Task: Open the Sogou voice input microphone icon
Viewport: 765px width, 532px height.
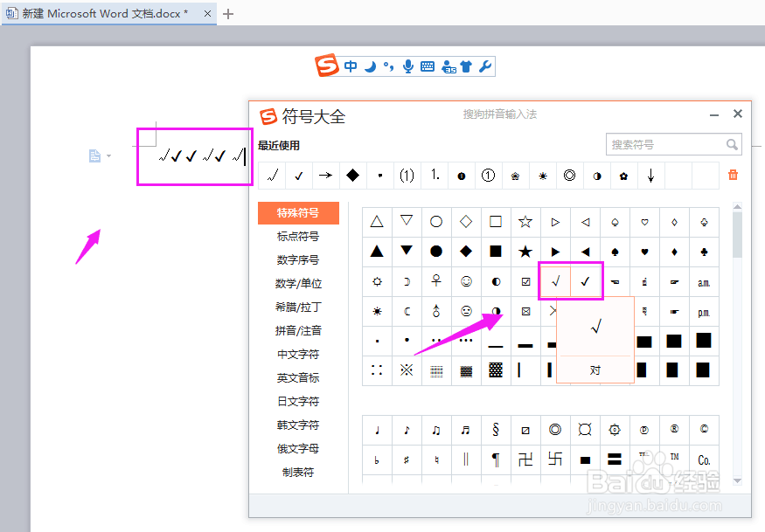Action: (408, 66)
